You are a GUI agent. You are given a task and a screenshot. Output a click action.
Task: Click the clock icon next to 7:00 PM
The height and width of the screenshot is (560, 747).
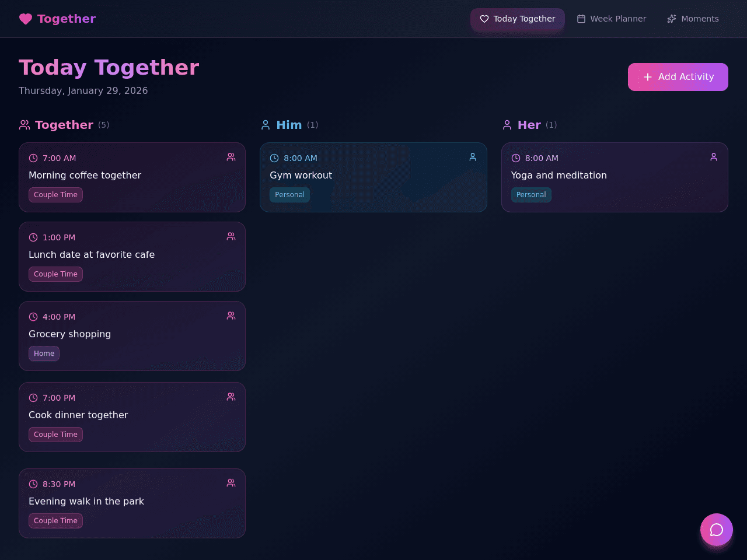point(33,398)
